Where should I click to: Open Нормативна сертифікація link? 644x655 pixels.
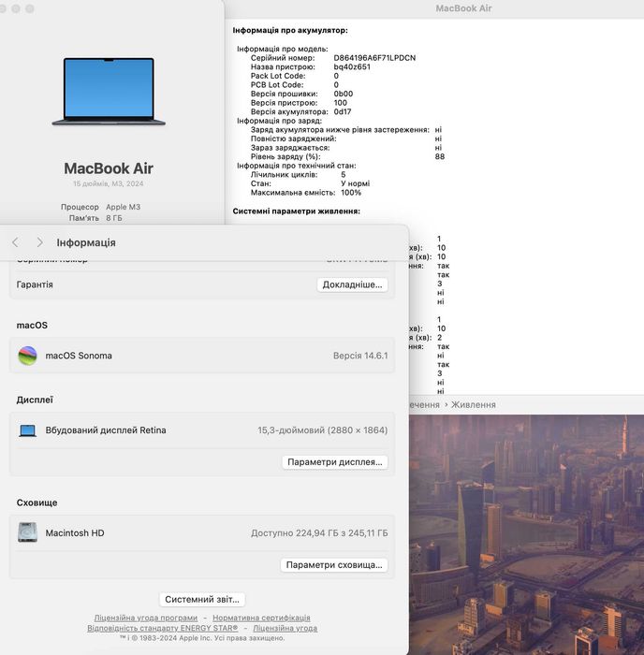coord(261,618)
